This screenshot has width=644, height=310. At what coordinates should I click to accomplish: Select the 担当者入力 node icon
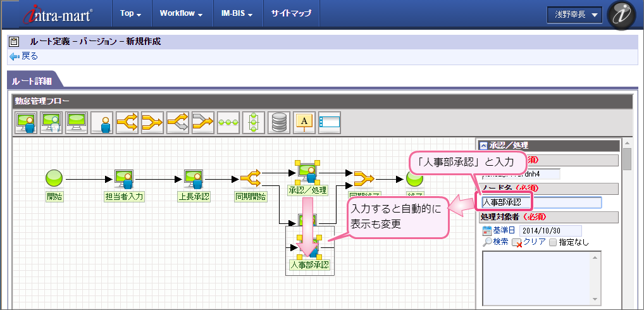123,179
